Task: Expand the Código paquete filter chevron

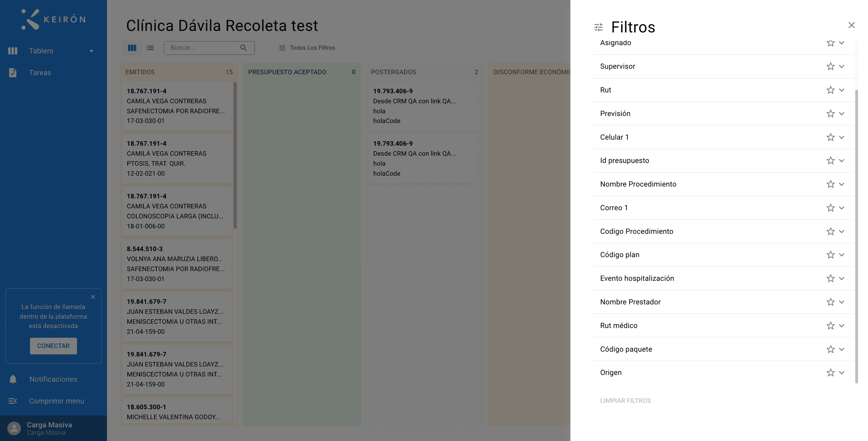Action: [841, 349]
